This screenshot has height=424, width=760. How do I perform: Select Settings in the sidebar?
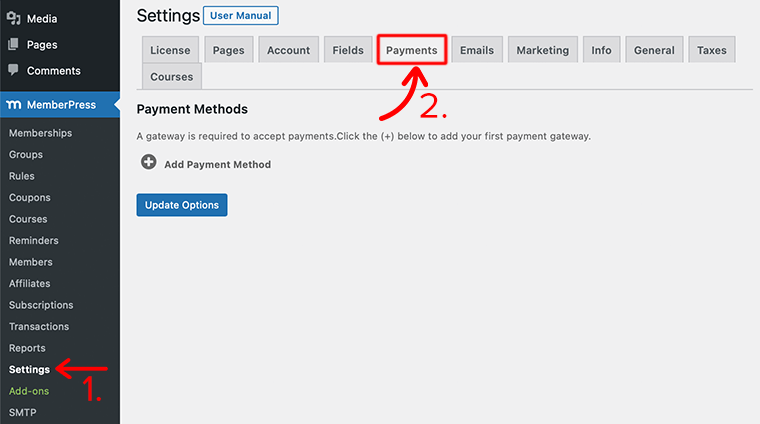(29, 369)
